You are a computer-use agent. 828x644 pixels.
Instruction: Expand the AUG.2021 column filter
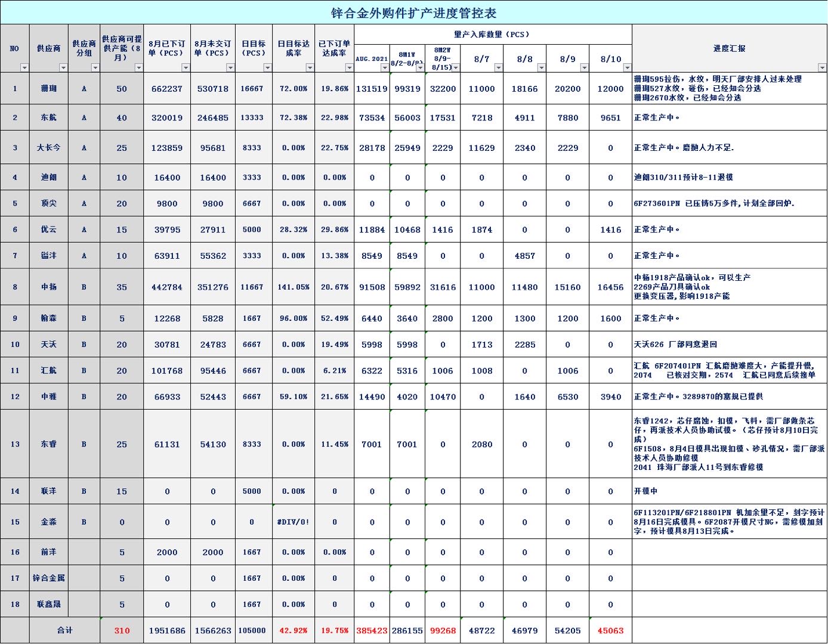click(x=385, y=68)
